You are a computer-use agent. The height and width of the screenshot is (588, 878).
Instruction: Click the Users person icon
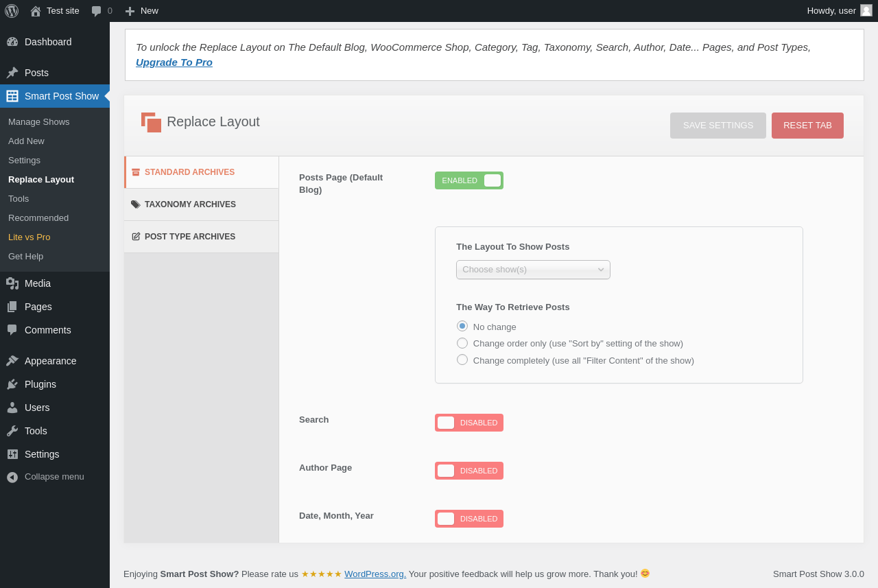click(12, 408)
